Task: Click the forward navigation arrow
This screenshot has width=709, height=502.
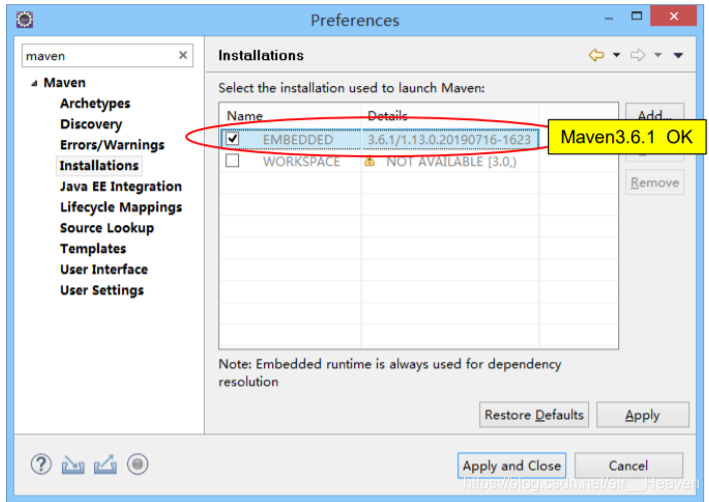Action: click(638, 55)
